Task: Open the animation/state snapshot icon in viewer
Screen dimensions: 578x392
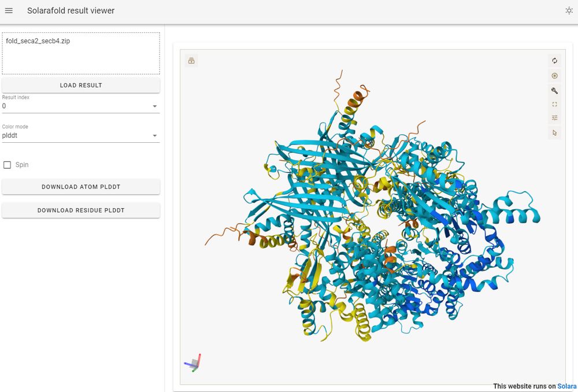Action: (191, 61)
